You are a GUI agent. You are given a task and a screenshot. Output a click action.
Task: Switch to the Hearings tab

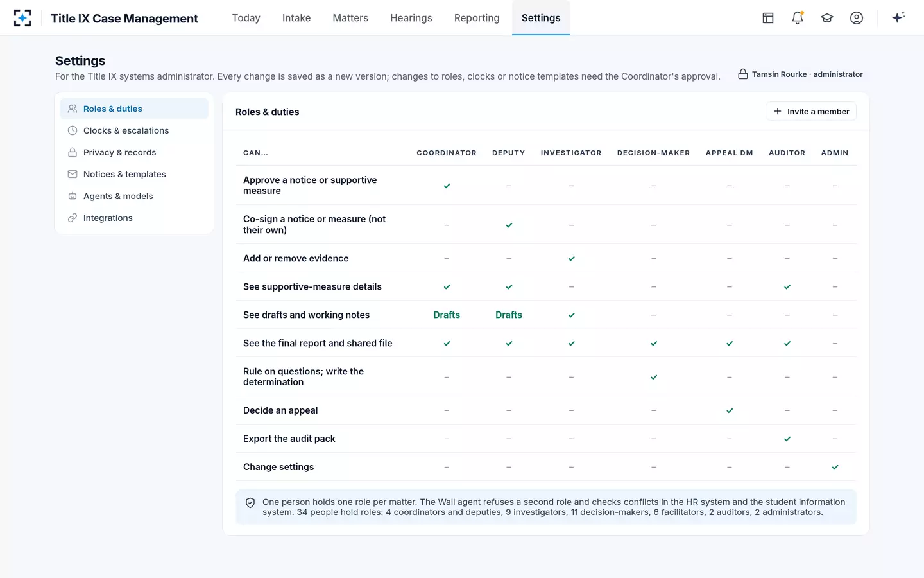[411, 18]
